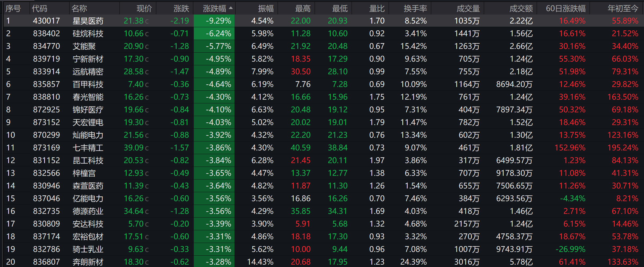
Task: Select stock 艾能聚
Action: point(84,46)
